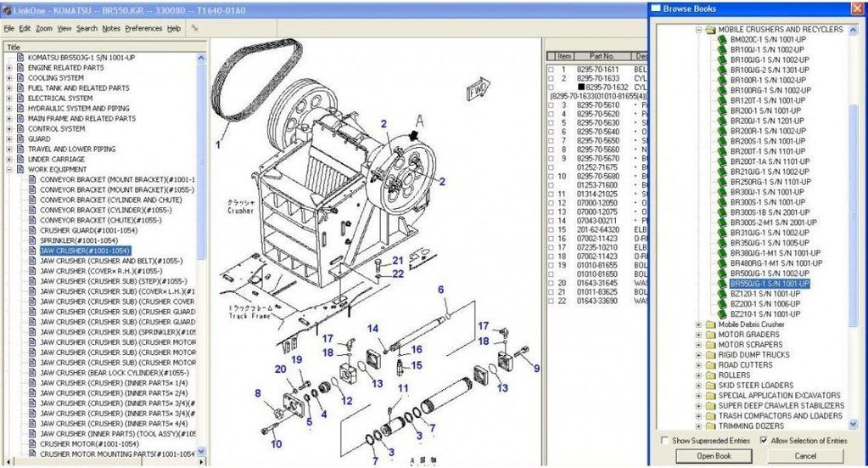868x468 pixels.
Task: Check the box for item 1 8295-70-1611
Action: (x=551, y=70)
